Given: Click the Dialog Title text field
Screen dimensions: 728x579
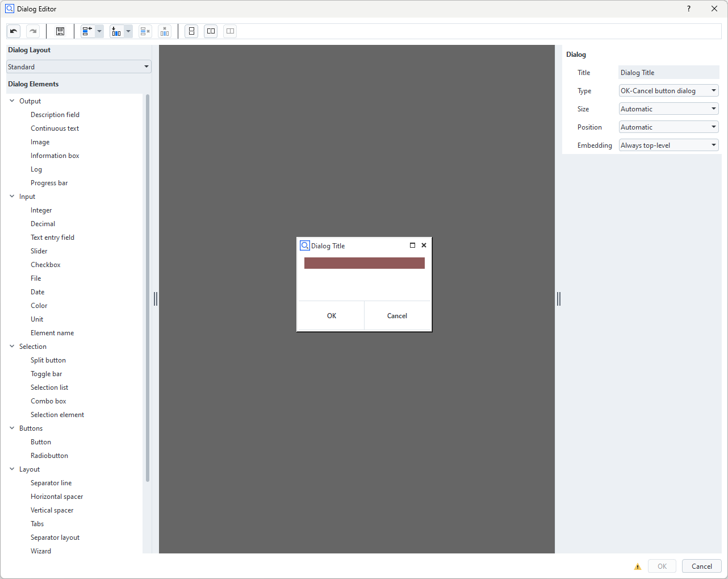Looking at the screenshot, I should click(668, 73).
